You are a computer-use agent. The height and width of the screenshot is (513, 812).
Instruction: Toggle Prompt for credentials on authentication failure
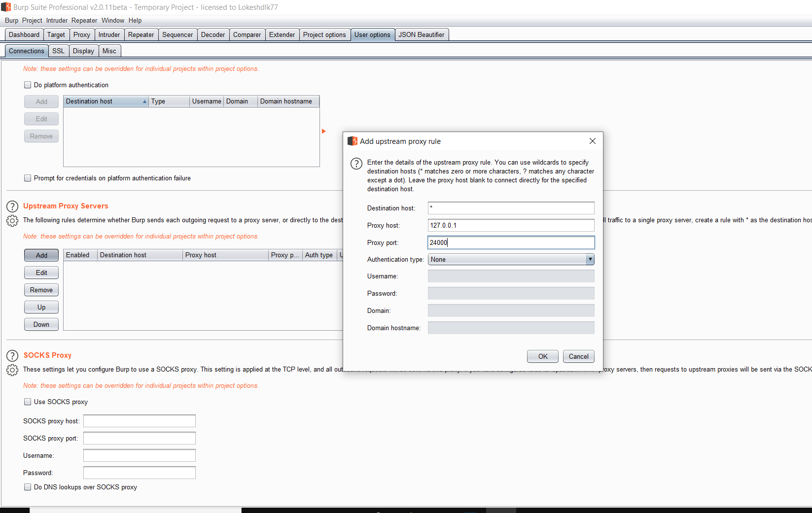(28, 178)
